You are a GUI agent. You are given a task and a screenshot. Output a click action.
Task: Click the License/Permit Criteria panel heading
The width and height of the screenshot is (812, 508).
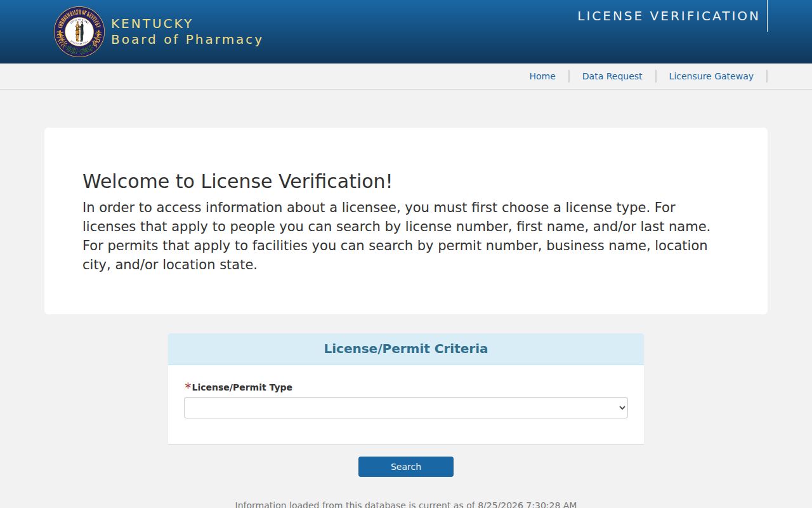point(406,349)
